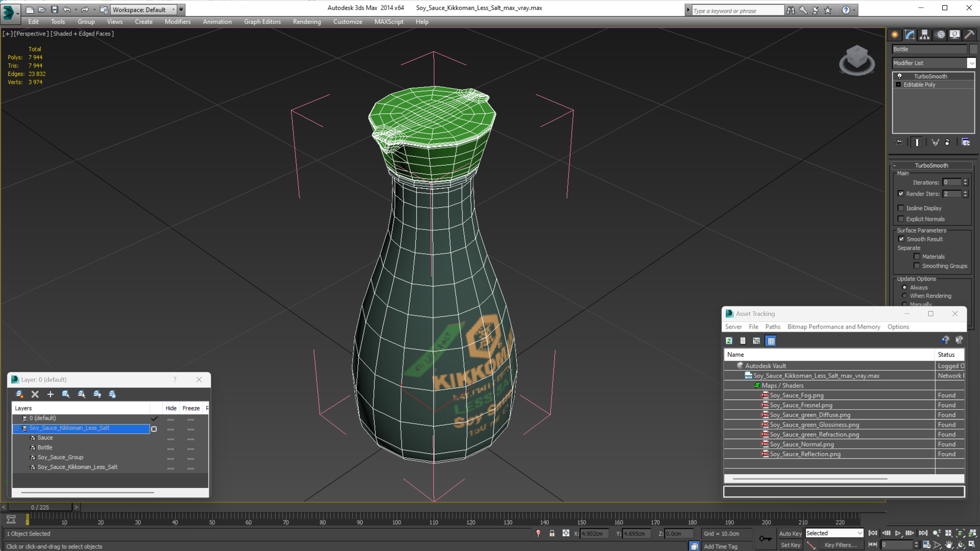This screenshot has width=980, height=551.
Task: Refresh the Asset Tracking list
Action: tap(729, 341)
